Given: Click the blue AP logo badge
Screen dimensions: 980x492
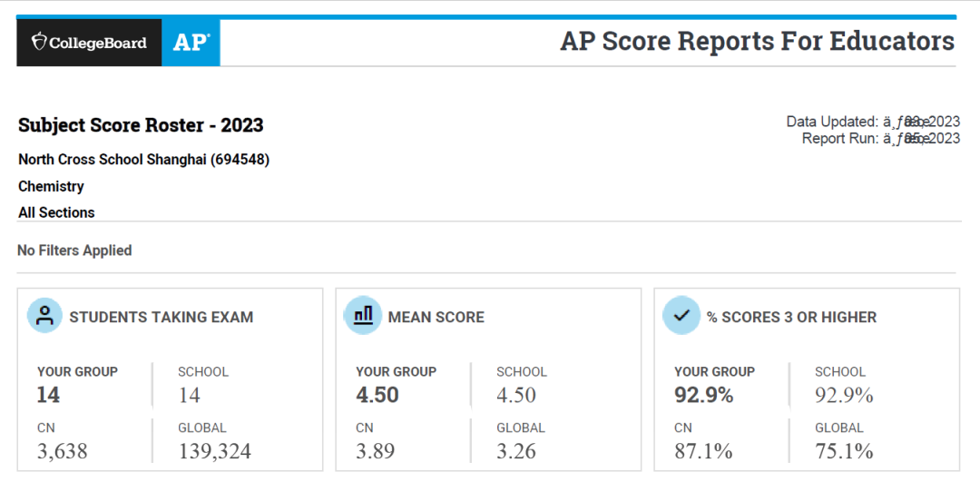Looking at the screenshot, I should click(191, 43).
